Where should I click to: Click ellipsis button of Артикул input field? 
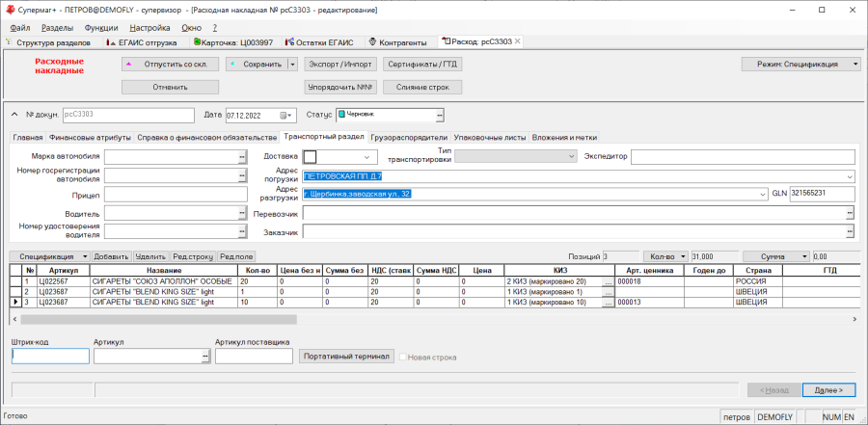click(x=206, y=357)
